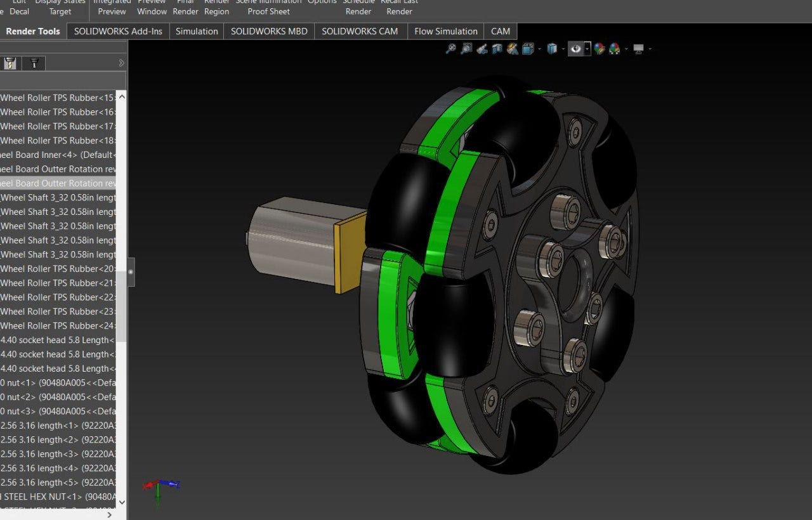
Task: Open the CAM tool tree panel tab
Action: point(34,63)
